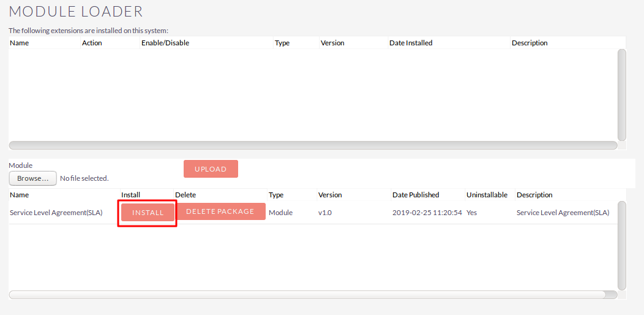The image size is (644, 315).
Task: Click the Install button for SLA package
Action: [x=148, y=213]
